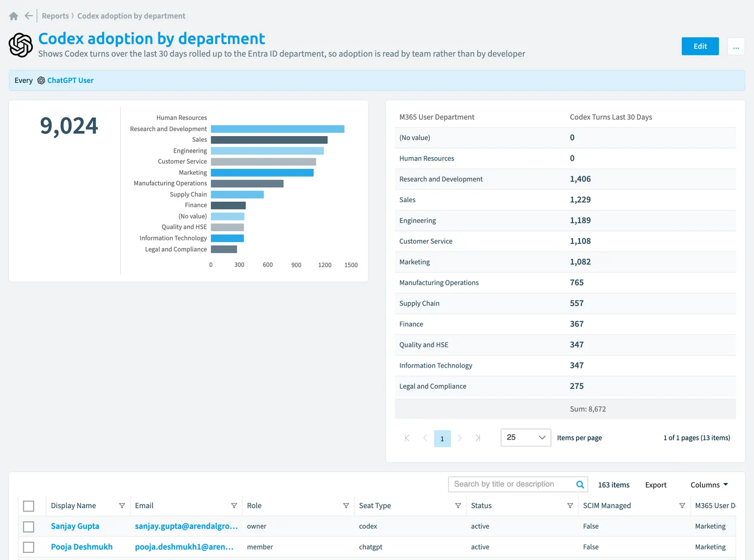
Task: Open sanjay.gupta email link
Action: (186, 526)
